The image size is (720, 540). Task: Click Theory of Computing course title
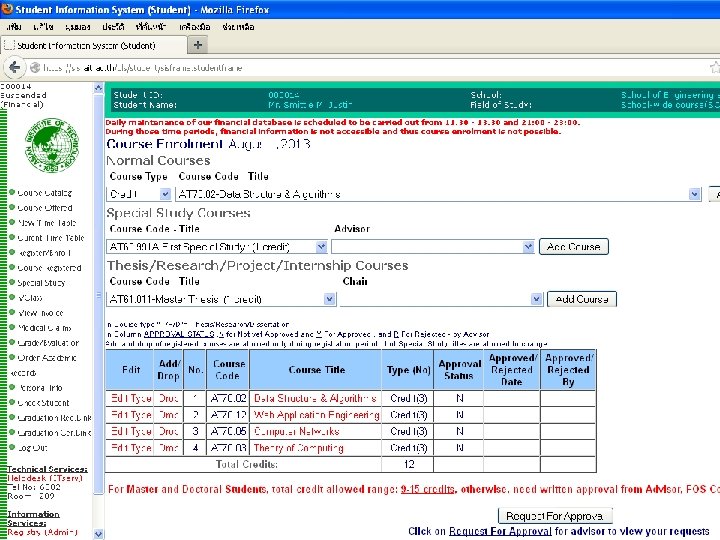pos(298,448)
